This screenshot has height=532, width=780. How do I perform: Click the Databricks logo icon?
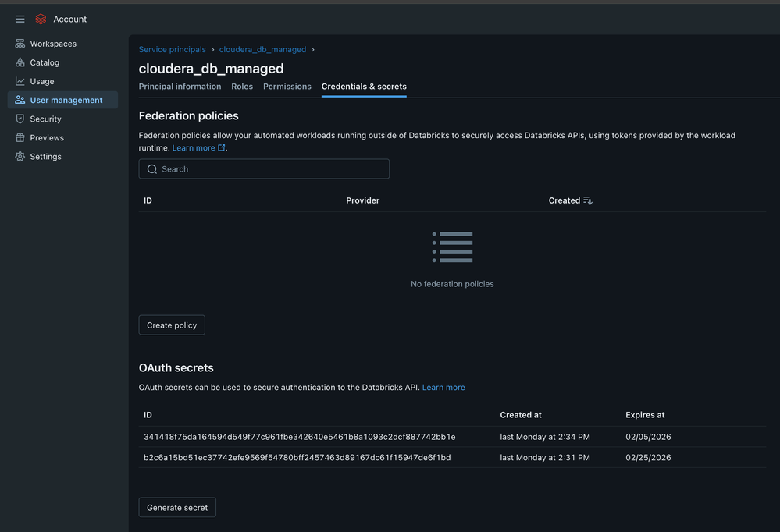[x=41, y=19]
